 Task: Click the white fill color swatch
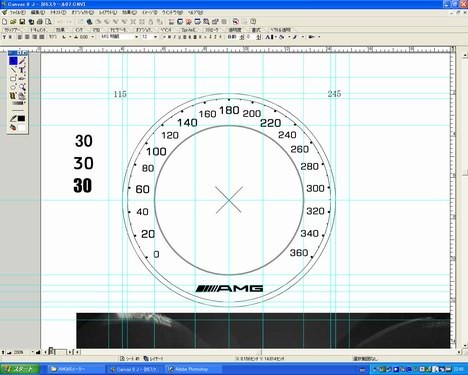pos(22,127)
